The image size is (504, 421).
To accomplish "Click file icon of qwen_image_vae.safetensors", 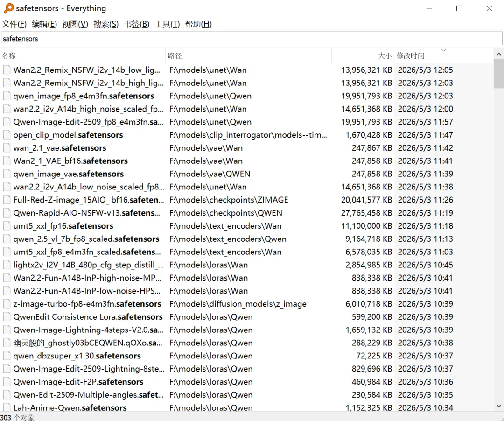I will point(7,174).
